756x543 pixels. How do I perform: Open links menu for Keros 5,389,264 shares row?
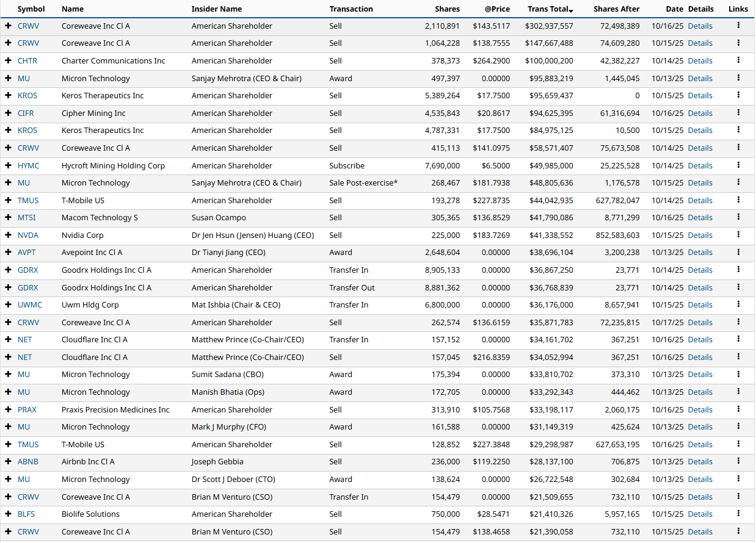738,95
